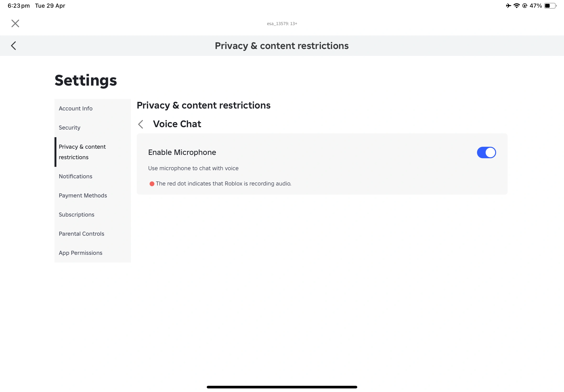Tap the top header back arrow
Screen dimensions: 564x392
pyautogui.click(x=14, y=46)
